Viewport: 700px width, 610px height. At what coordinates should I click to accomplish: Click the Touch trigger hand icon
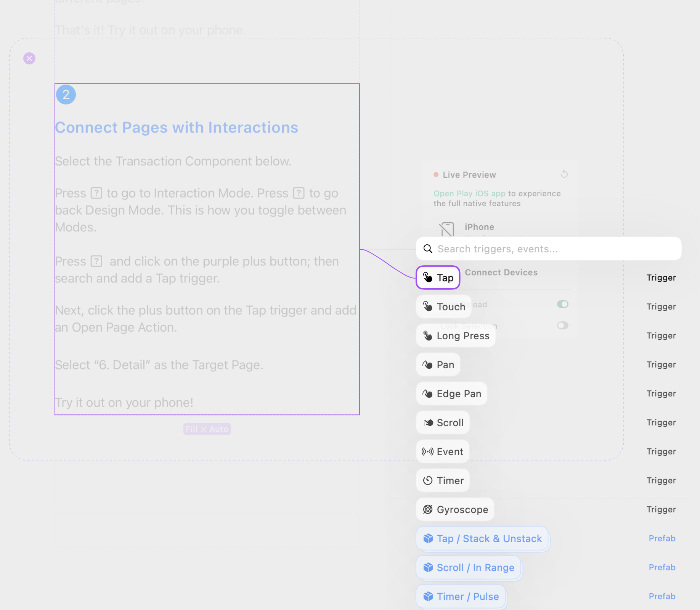(428, 306)
